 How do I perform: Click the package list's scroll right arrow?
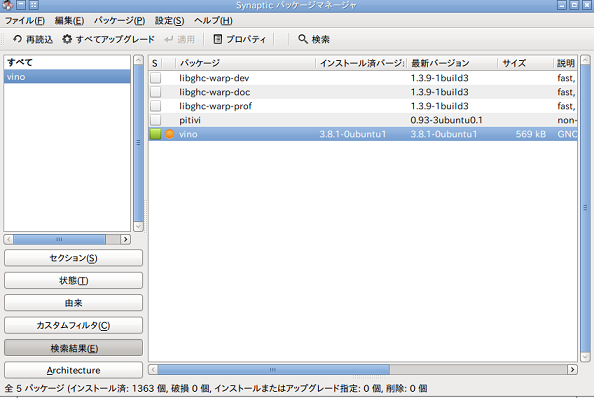(x=572, y=369)
